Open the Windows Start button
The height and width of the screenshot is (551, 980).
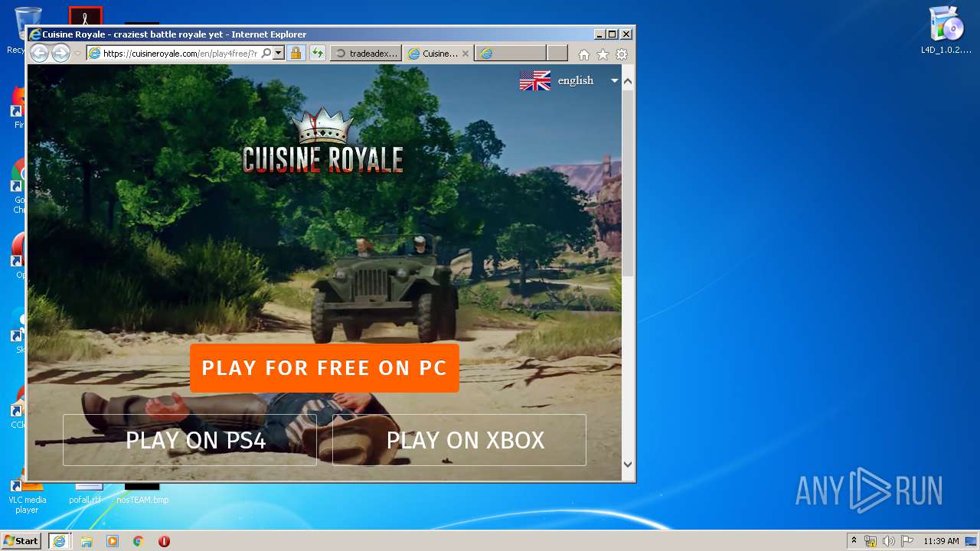(x=21, y=541)
